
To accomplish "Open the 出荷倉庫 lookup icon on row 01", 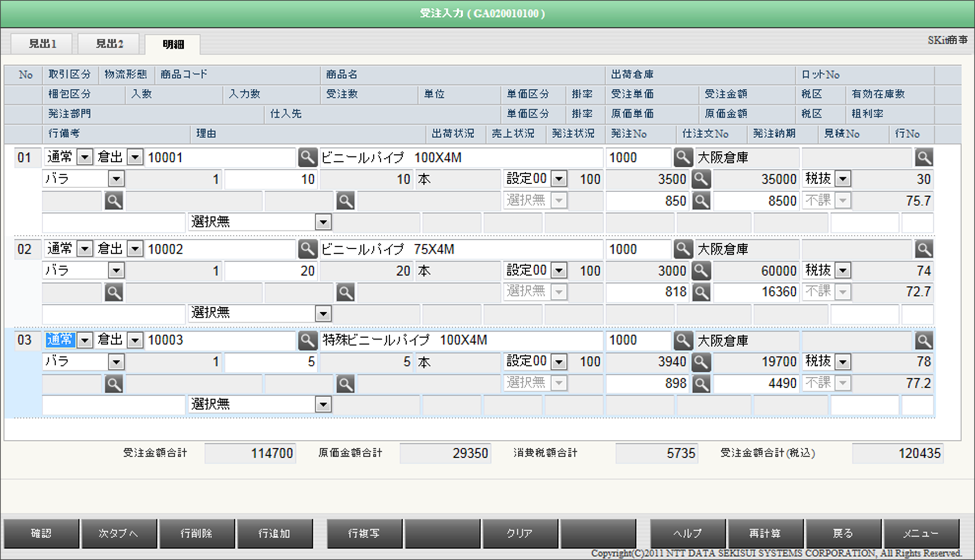I will click(x=683, y=157).
